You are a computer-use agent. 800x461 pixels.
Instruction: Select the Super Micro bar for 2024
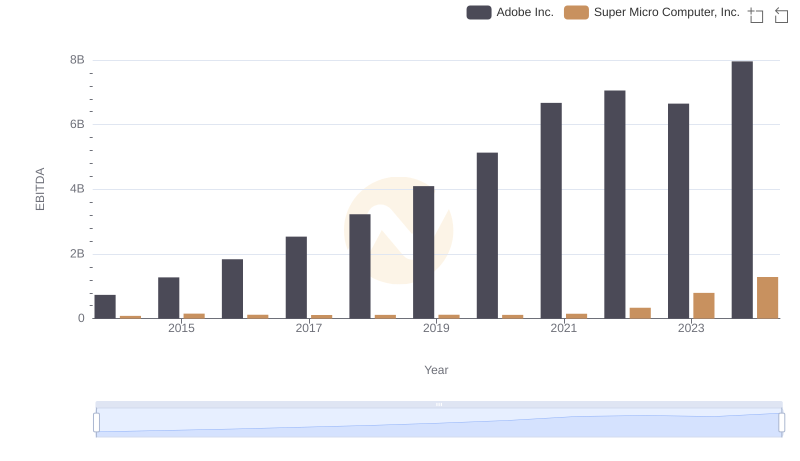(x=767, y=298)
